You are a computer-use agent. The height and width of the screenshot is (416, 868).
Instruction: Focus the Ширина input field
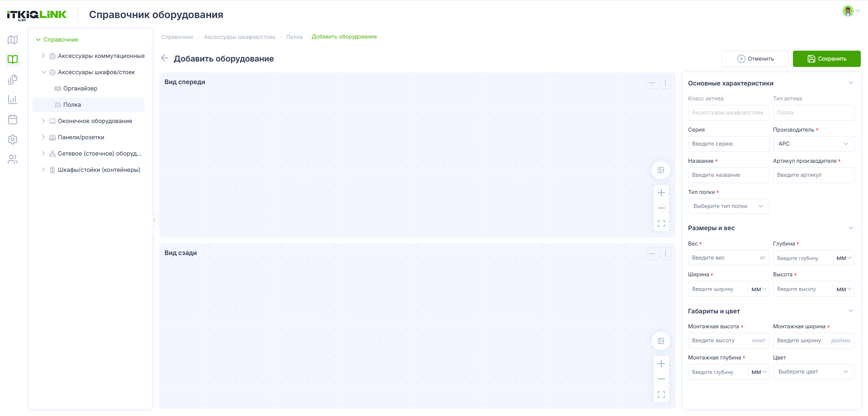(718, 289)
